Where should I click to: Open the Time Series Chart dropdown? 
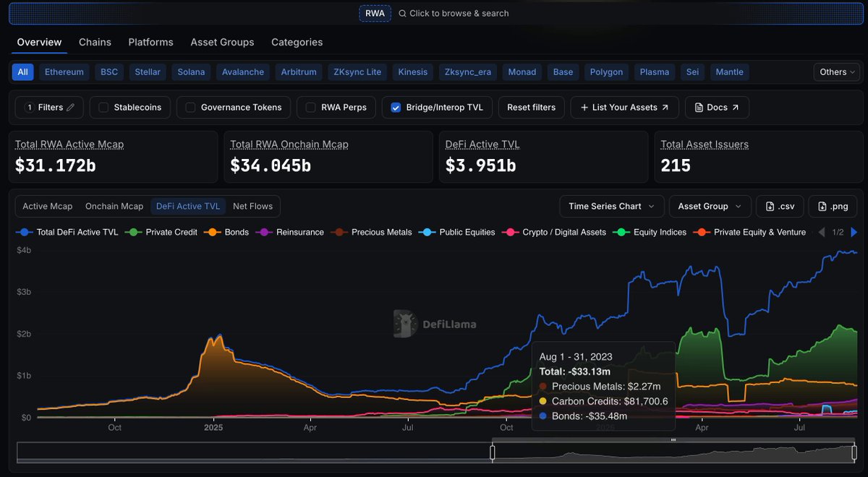pos(611,206)
